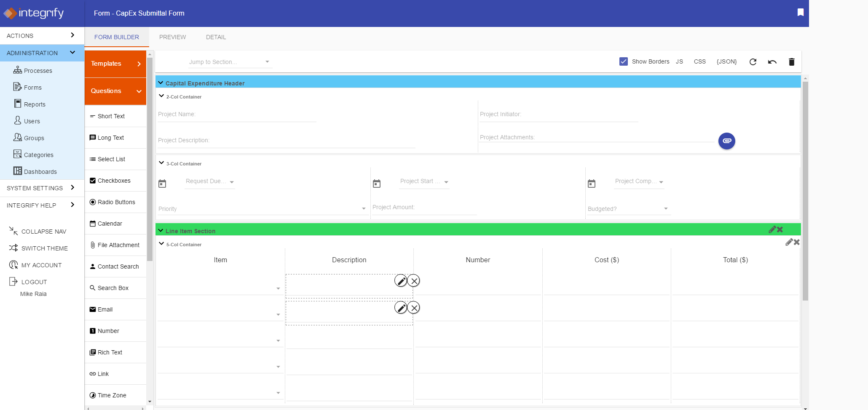Click the Project Name input field

236,114
